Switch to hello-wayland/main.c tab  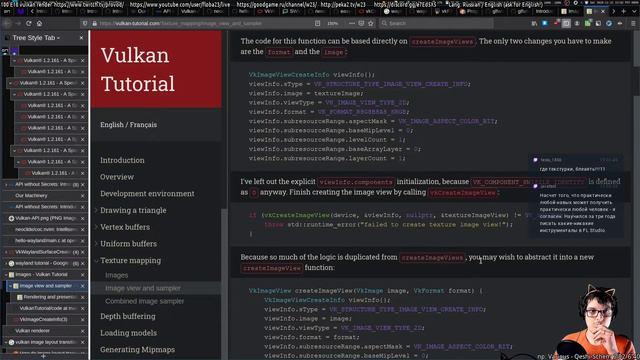tap(45, 241)
